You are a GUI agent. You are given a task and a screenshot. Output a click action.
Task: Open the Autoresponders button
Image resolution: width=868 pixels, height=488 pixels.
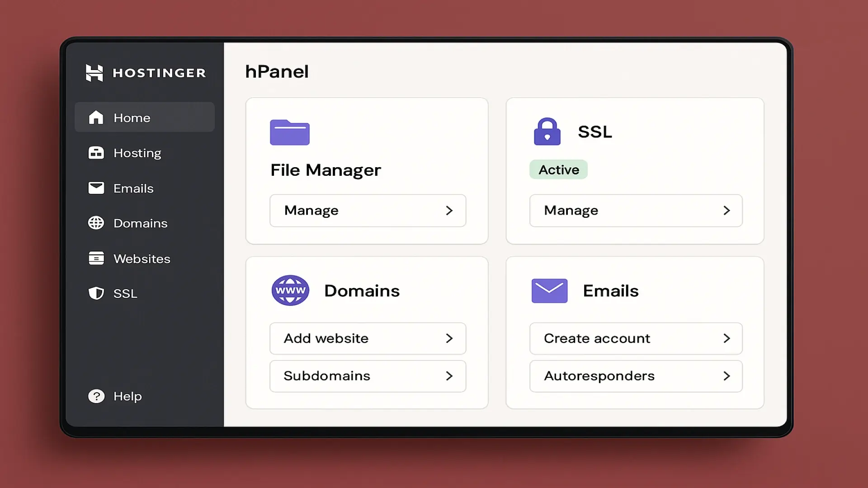click(x=636, y=376)
